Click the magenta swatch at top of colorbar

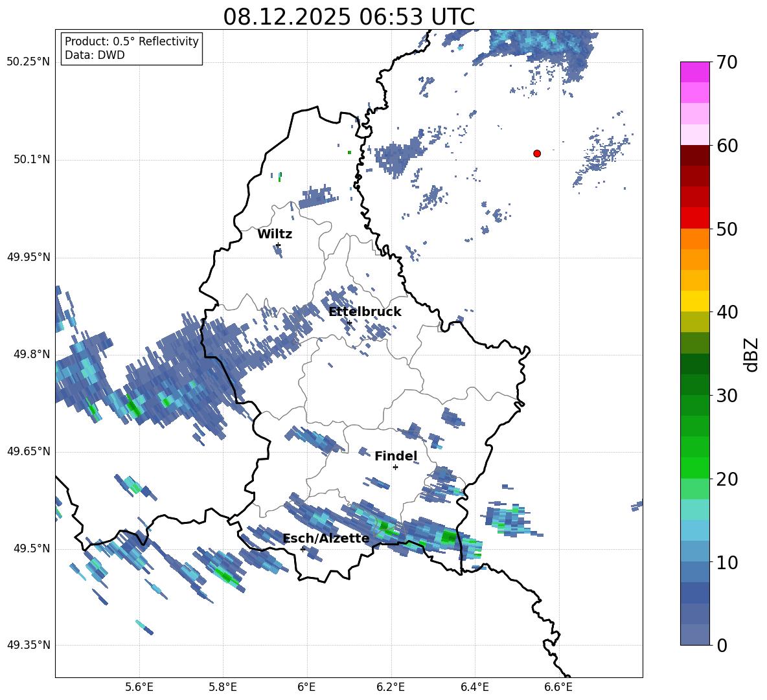[x=695, y=72]
